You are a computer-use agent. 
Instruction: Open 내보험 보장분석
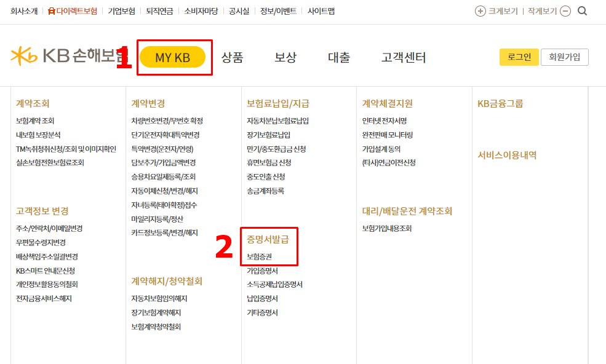pos(38,135)
